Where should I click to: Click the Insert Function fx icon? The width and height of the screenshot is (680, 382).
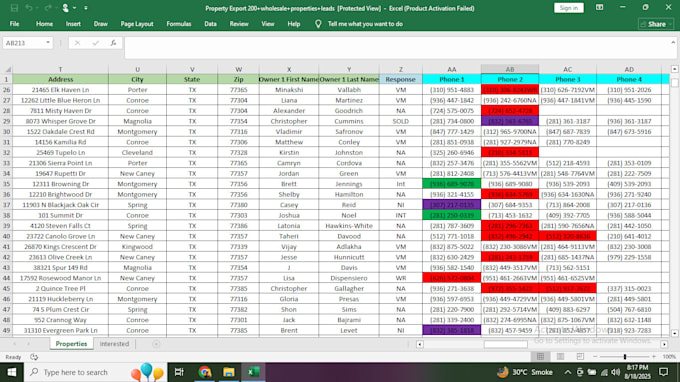tap(113, 43)
